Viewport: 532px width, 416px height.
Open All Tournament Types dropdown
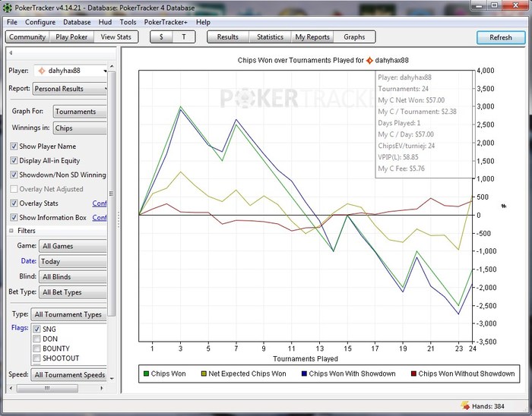(69, 314)
